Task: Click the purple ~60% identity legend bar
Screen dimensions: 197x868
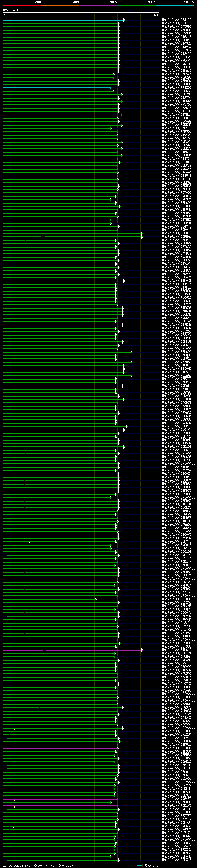Action: pyautogui.click(x=98, y=6)
